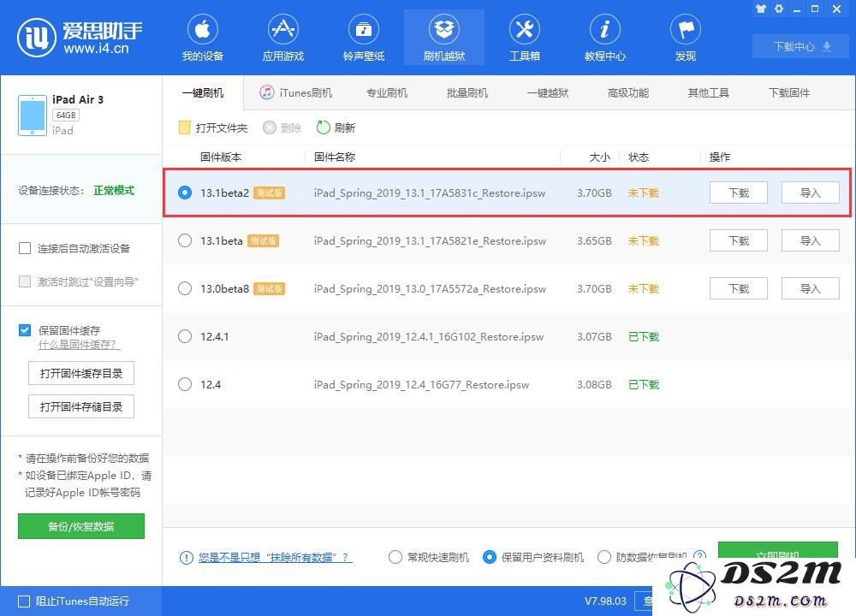Click iPad_Spring_2019_13.0_17A5572a_Restore.ipsw file name
This screenshot has height=616, width=856.
(x=431, y=288)
